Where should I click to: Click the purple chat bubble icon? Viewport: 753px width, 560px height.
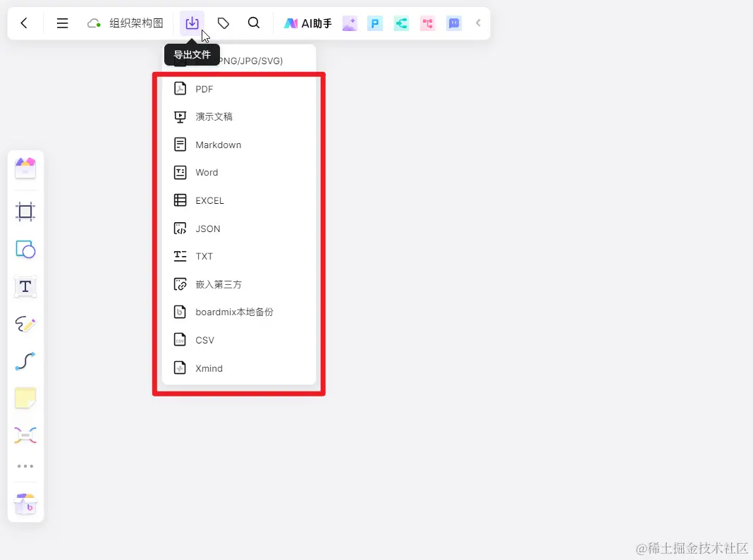coord(454,23)
